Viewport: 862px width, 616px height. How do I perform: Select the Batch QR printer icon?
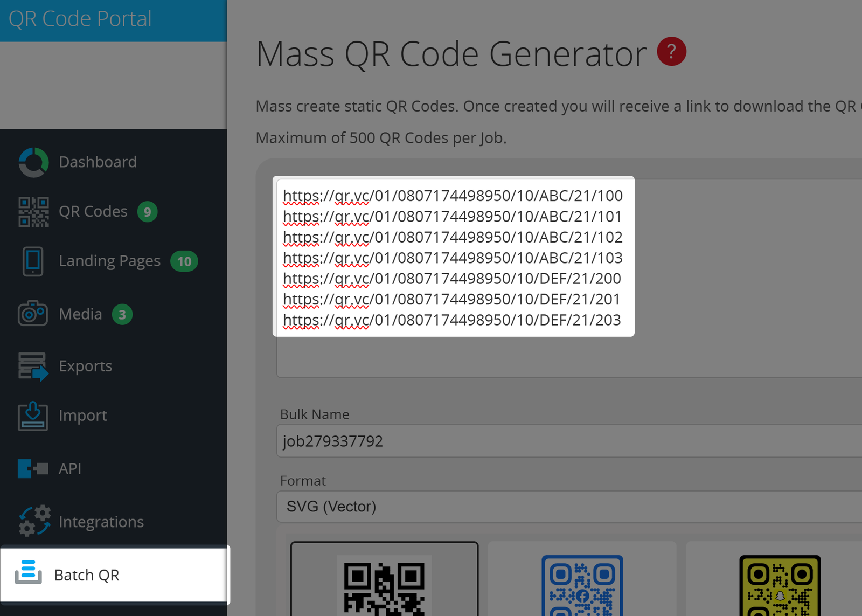[x=31, y=575]
